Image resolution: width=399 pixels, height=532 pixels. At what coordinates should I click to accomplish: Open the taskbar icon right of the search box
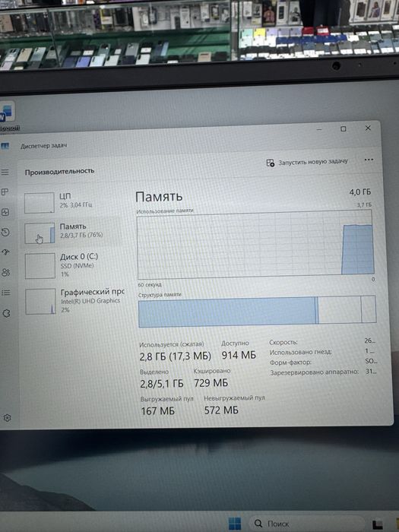(377, 524)
